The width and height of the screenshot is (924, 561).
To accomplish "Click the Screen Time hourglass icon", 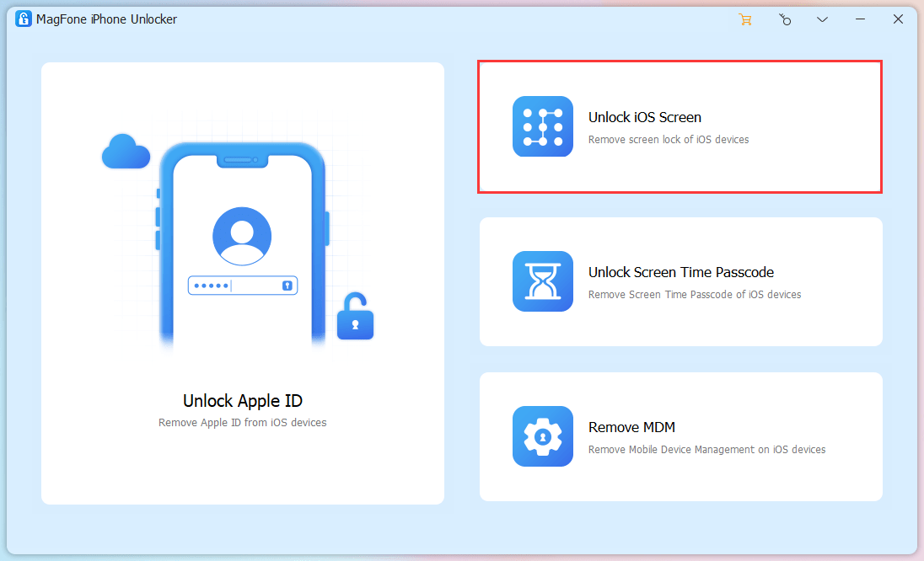I will pyautogui.click(x=542, y=281).
